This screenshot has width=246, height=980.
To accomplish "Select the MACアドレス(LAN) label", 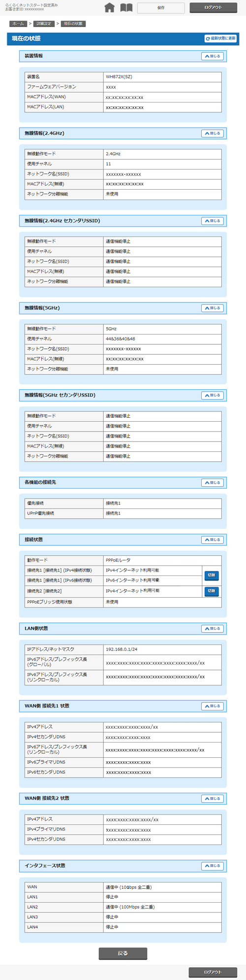I will [45, 107].
